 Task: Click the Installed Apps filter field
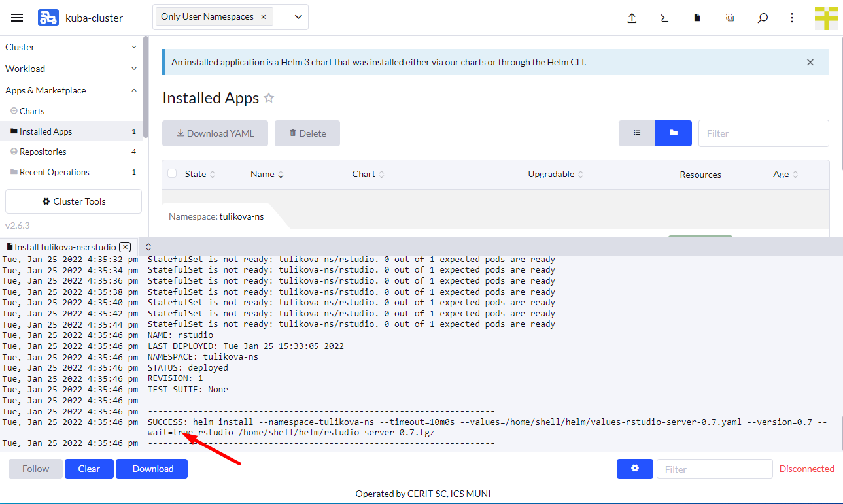click(x=763, y=133)
